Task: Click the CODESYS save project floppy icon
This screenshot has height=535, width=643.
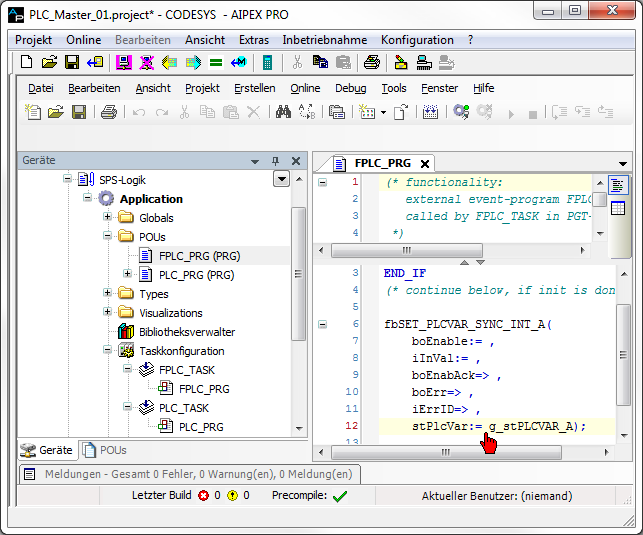Action: click(79, 112)
